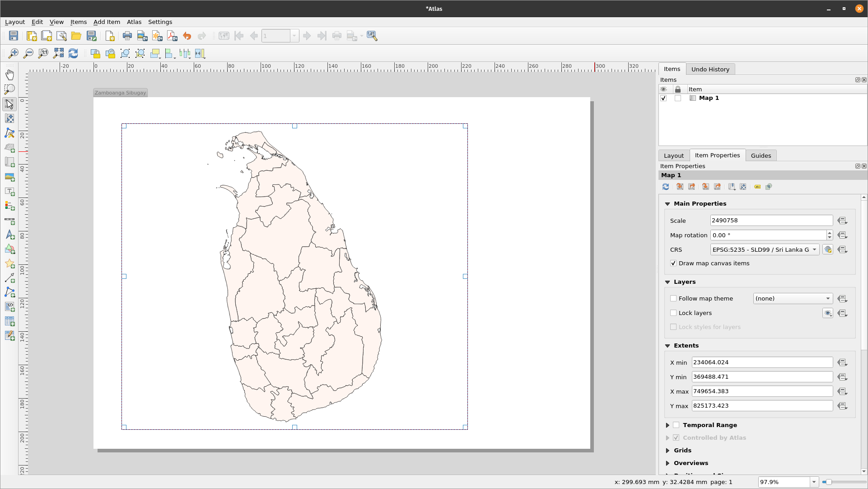Lock selected items

(x=95, y=53)
